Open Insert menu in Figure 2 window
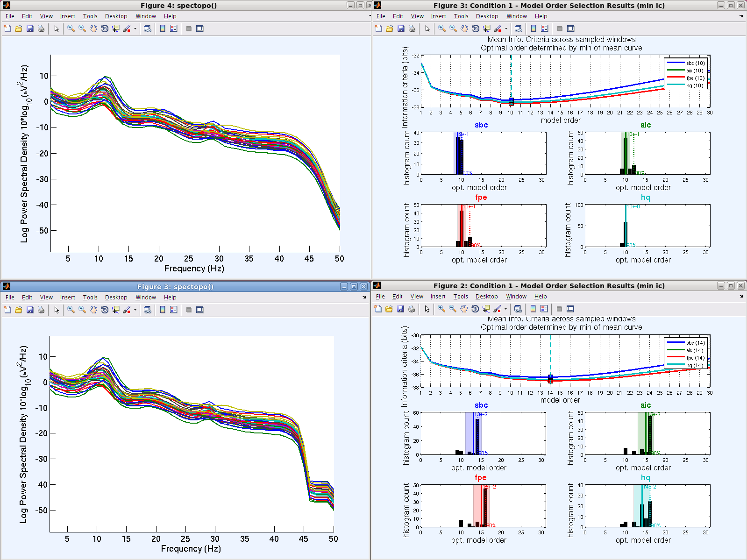 438,297
